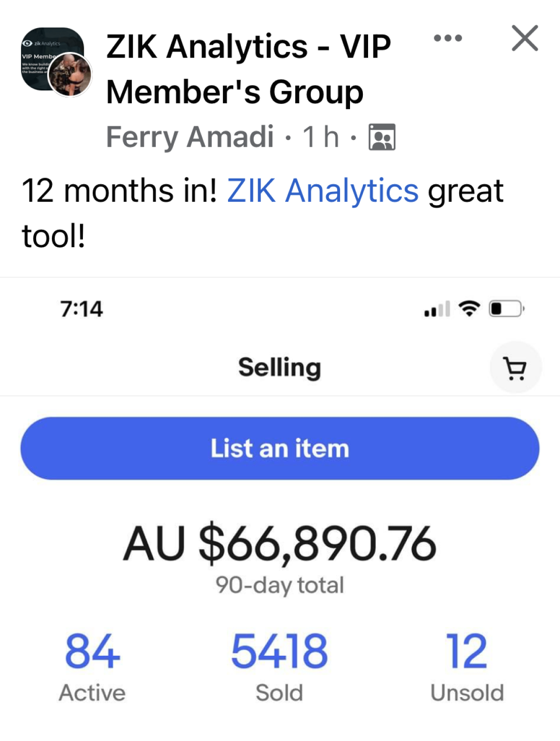Tap the 1 h post timestamp

(x=321, y=137)
